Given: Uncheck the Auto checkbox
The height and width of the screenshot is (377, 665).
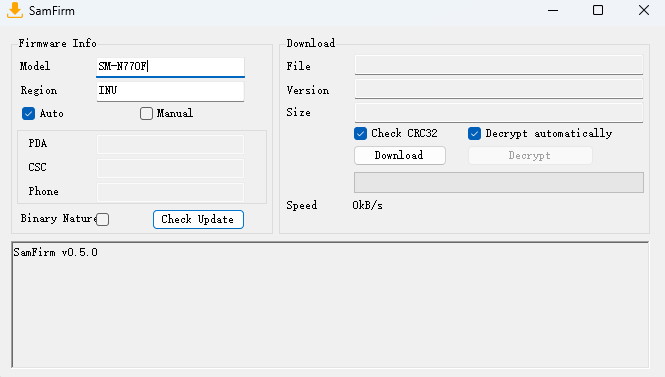Looking at the screenshot, I should click(x=28, y=113).
